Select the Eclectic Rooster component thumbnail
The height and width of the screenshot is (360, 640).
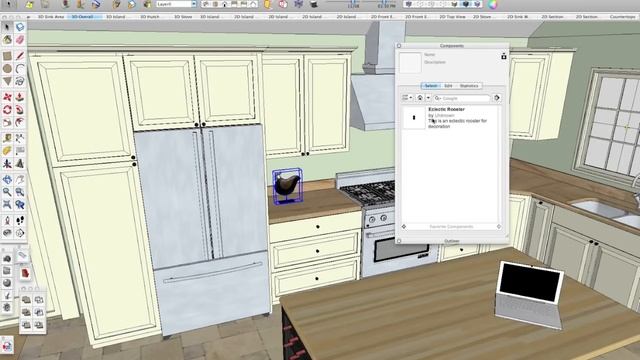[x=414, y=118]
